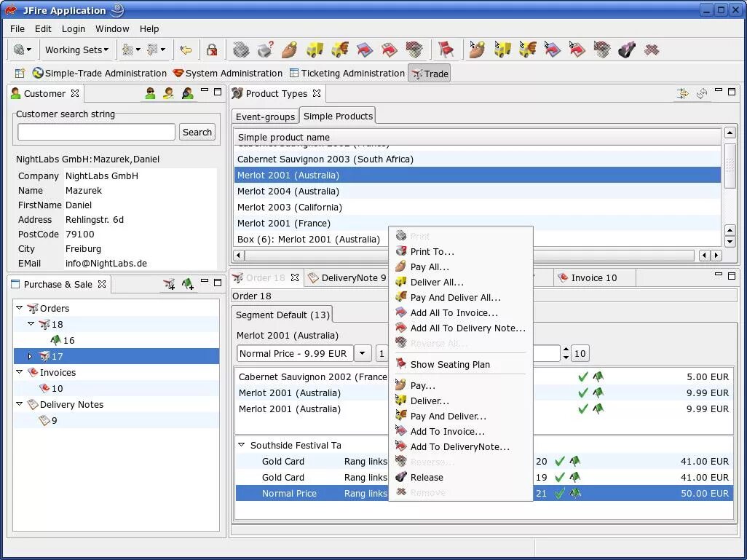747x560 pixels.
Task: Choose Pay And Deliver All… in context menu
Action: 461,297
